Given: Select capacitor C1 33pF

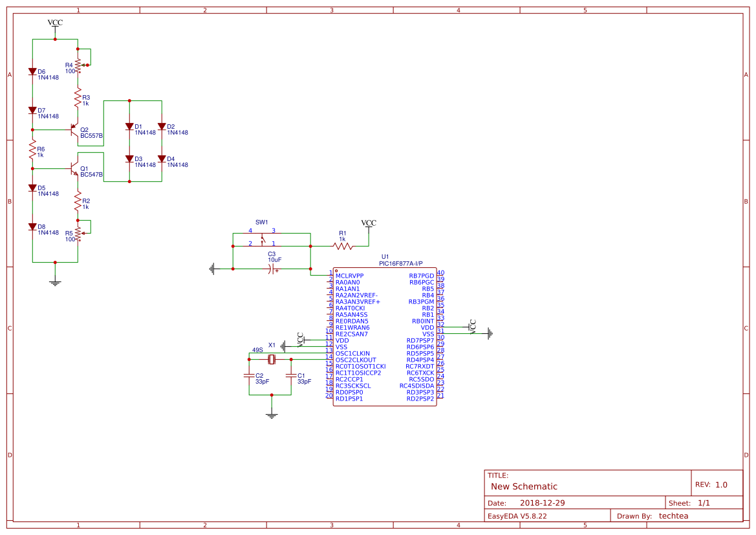Looking at the screenshot, I should (291, 375).
